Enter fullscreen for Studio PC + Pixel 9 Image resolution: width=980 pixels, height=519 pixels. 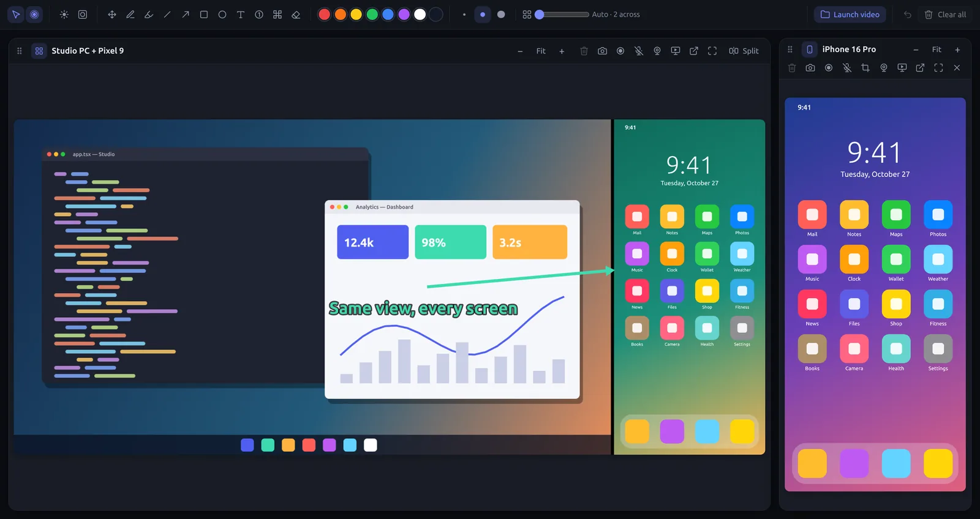click(x=712, y=51)
